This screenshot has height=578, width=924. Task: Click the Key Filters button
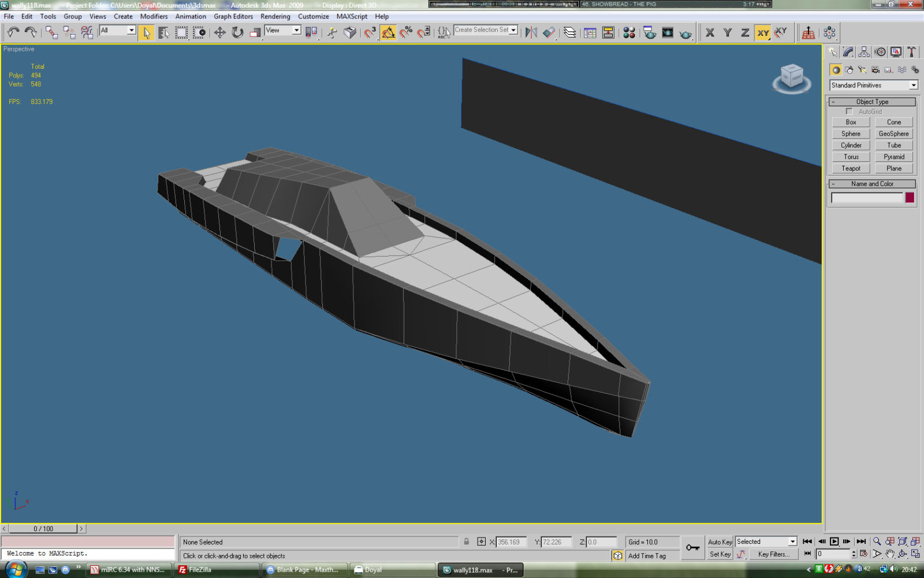tap(773, 554)
